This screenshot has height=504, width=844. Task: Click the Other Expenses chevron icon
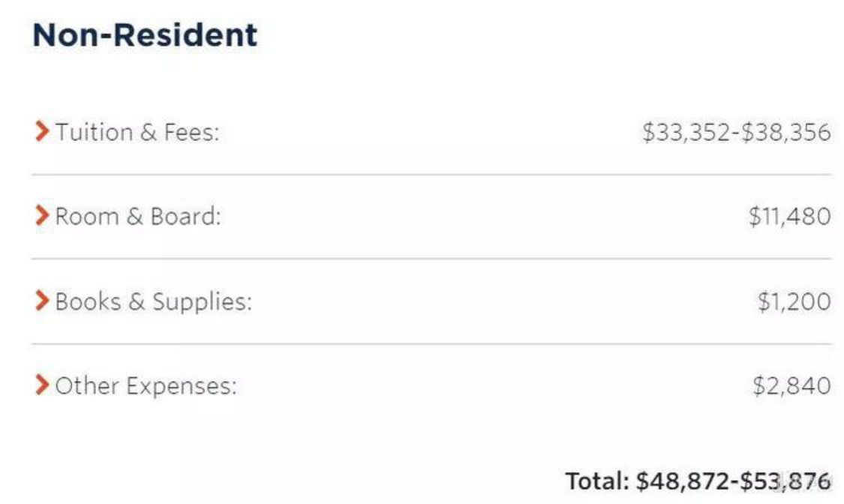[41, 386]
